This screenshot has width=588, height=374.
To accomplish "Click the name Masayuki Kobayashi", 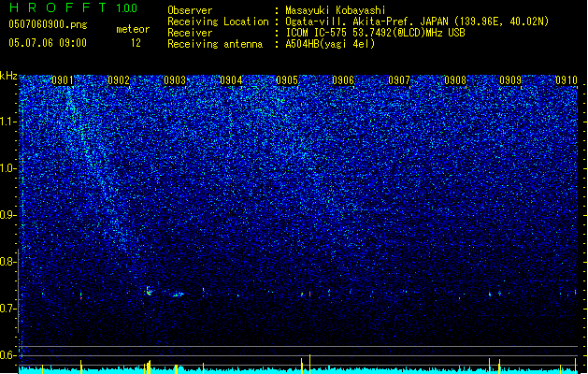I will pyautogui.click(x=336, y=10).
